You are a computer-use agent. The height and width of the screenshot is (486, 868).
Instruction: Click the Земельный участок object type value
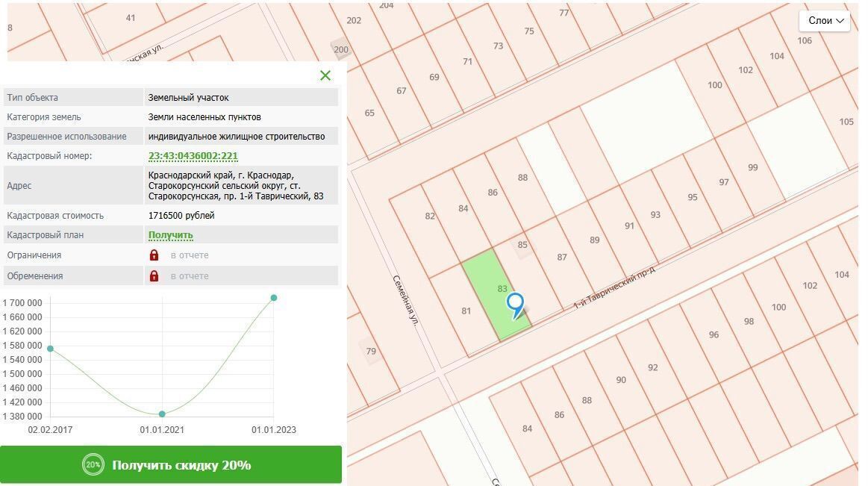188,97
